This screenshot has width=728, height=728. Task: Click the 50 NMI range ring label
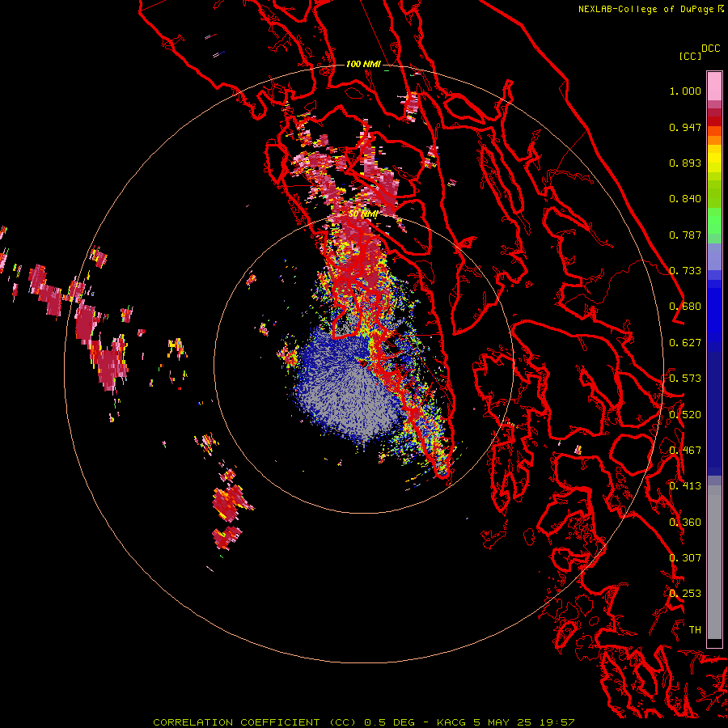363,214
